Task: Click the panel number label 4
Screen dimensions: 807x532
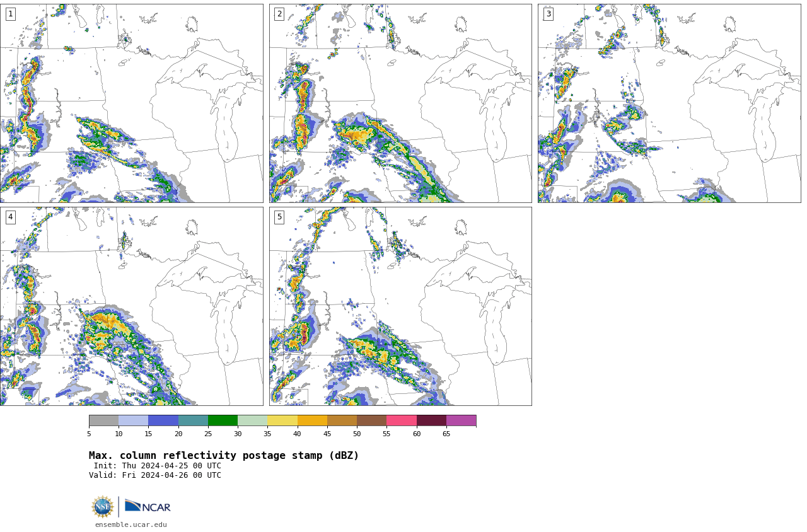Action: 10,217
